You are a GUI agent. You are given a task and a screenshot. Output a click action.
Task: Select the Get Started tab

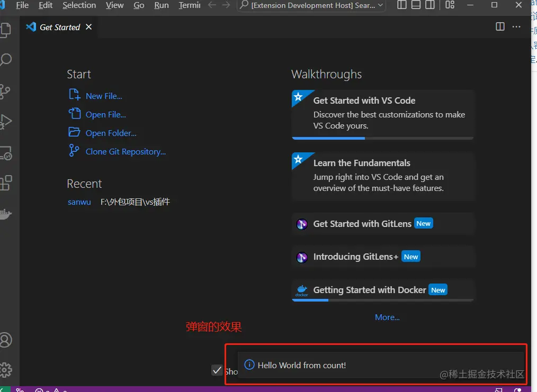tap(59, 27)
